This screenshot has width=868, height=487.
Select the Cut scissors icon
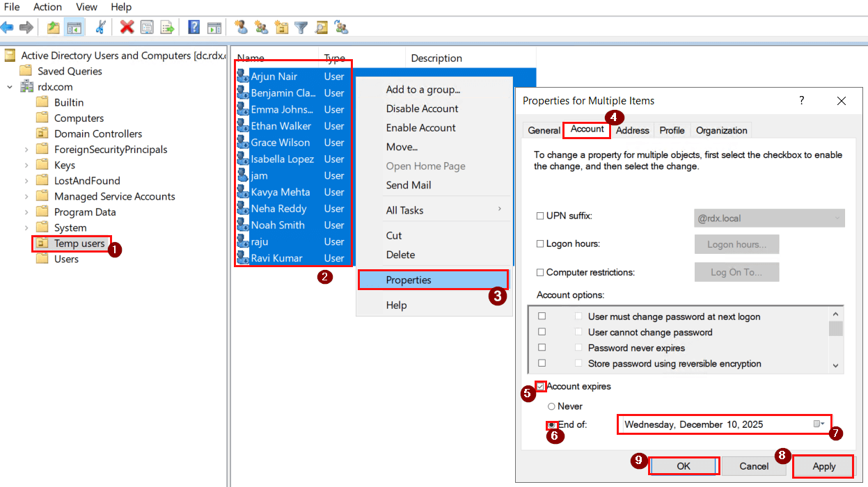point(100,27)
